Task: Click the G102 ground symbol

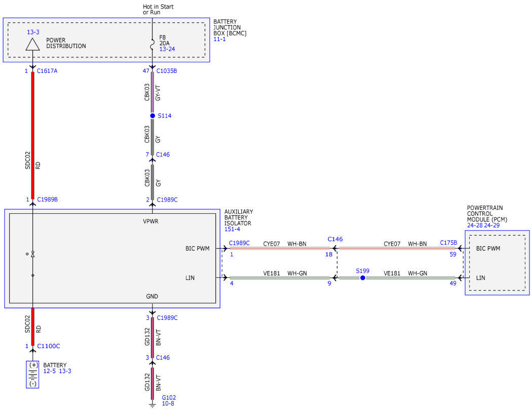Action: coord(153,404)
